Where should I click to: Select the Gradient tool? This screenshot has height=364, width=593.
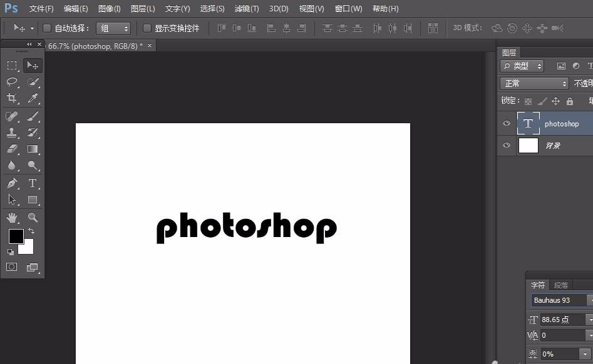coord(33,149)
